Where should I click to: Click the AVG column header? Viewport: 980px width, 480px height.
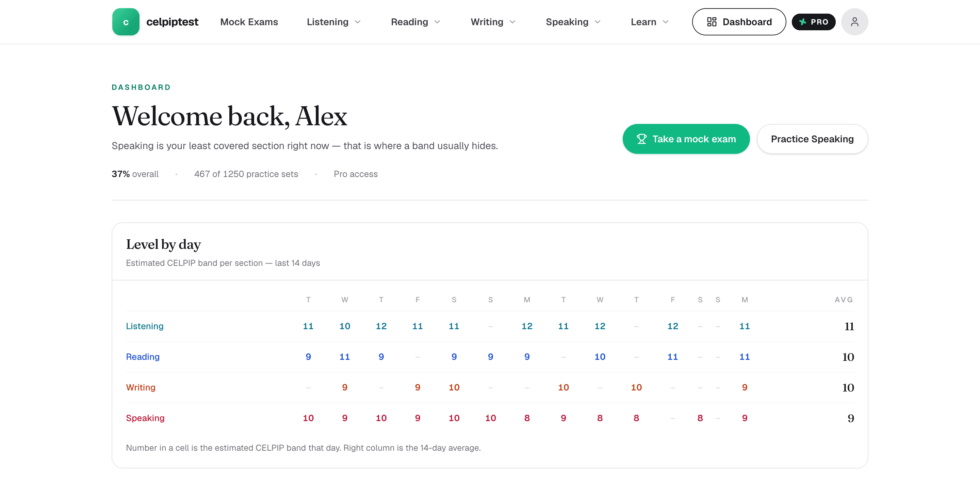[844, 300]
